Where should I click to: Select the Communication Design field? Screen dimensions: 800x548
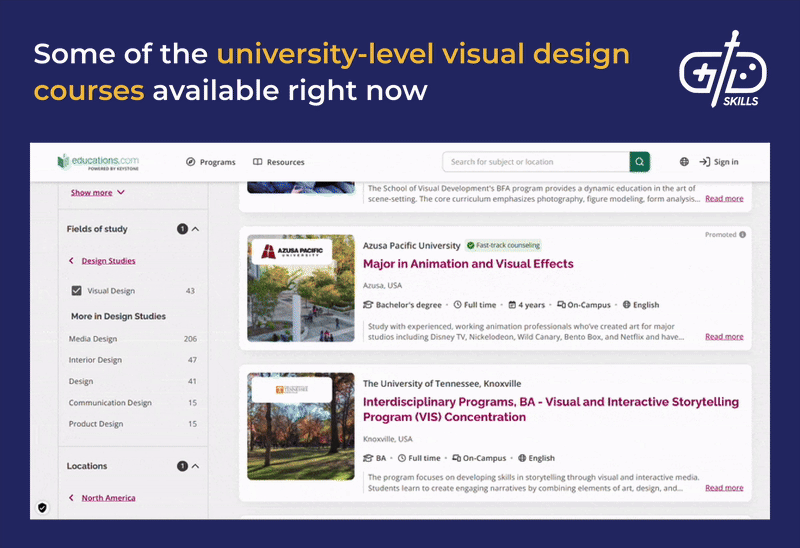click(x=133, y=403)
